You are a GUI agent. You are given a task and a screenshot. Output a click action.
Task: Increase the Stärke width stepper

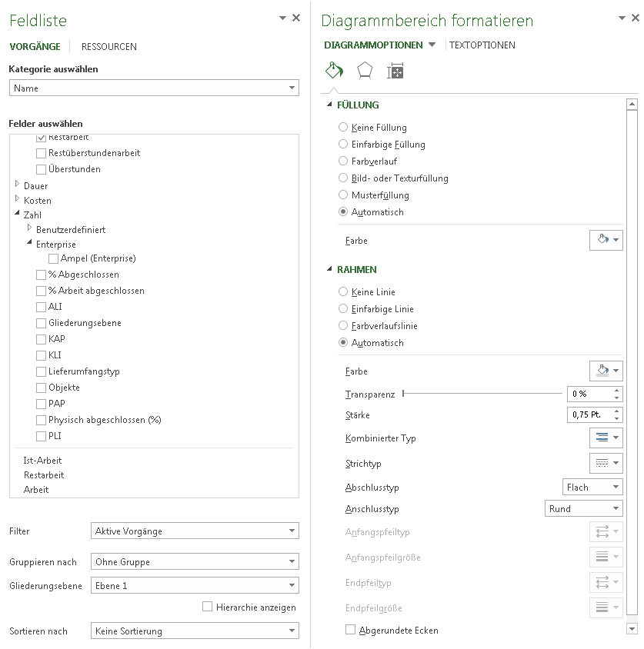coord(616,411)
